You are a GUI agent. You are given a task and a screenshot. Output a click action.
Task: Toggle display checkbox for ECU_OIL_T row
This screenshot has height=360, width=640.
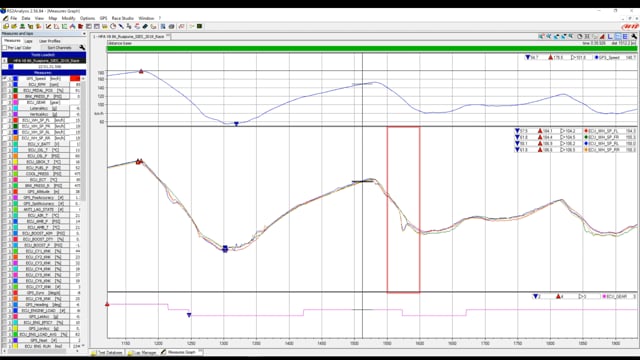tap(4, 150)
